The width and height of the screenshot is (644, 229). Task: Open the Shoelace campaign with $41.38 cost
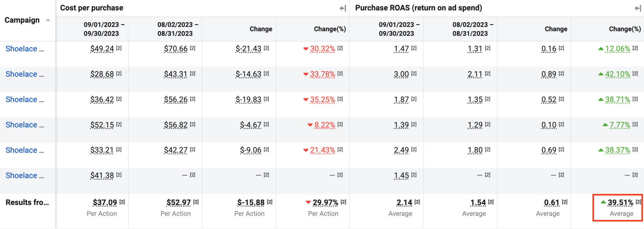24,175
